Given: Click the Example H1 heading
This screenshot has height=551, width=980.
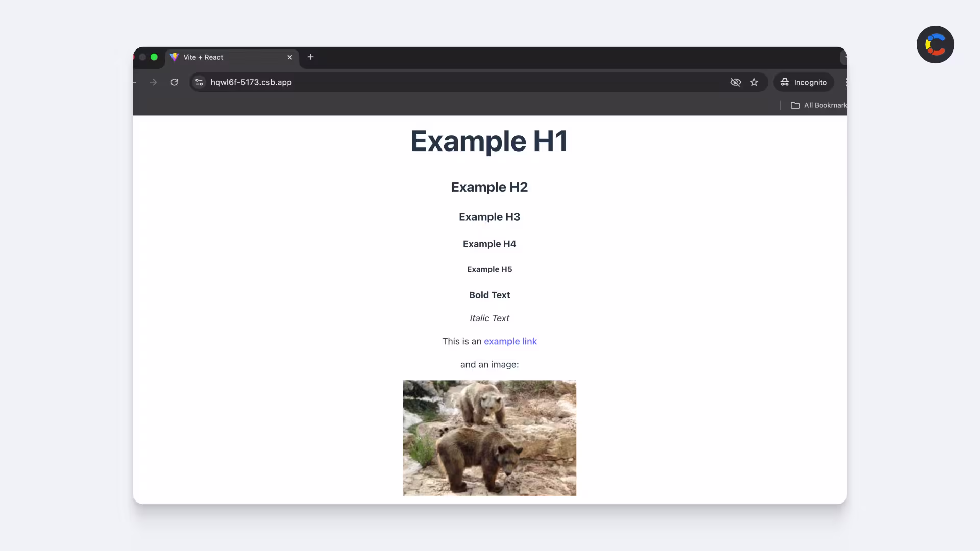Looking at the screenshot, I should (489, 141).
